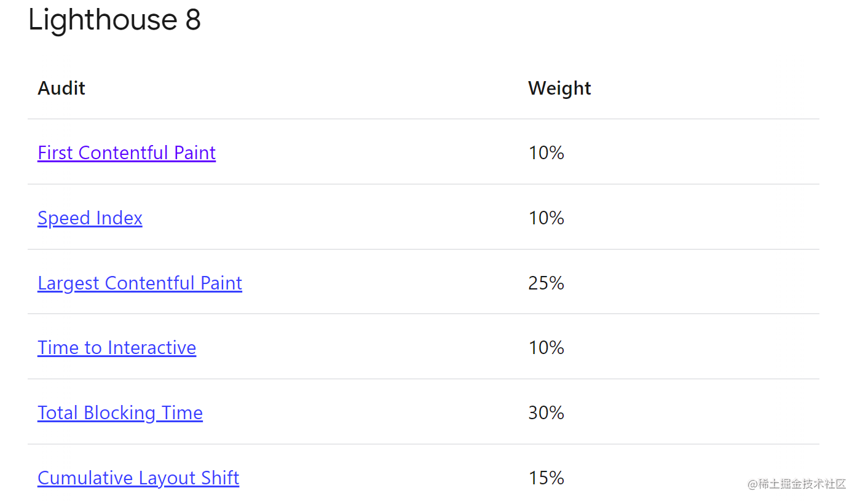Visit the Time to Interactive link

[117, 347]
